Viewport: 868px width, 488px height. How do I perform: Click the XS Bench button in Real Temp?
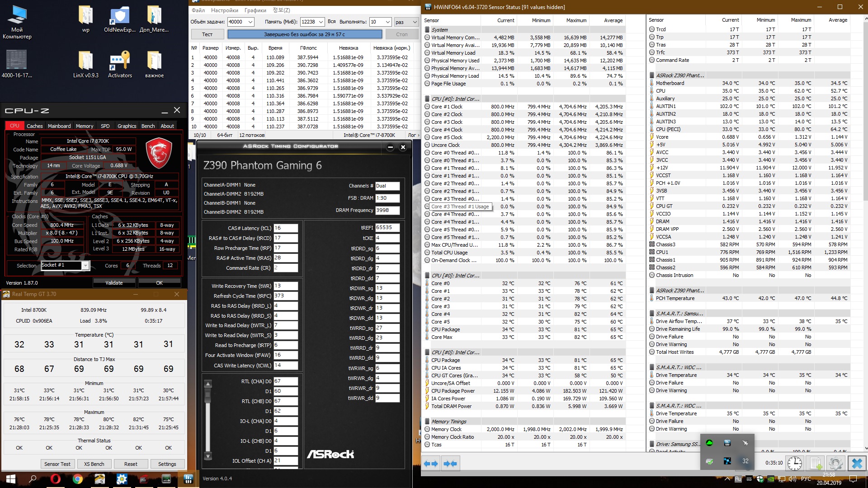tap(94, 464)
